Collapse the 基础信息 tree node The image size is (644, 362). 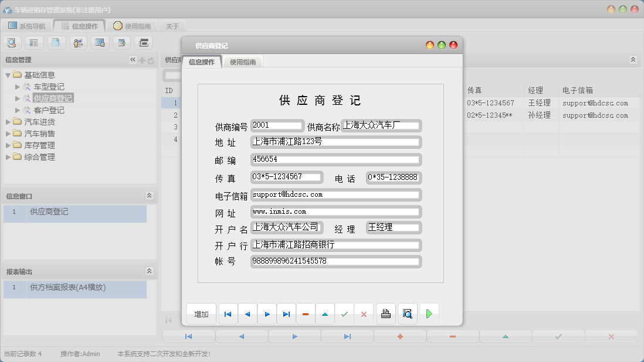[8, 75]
